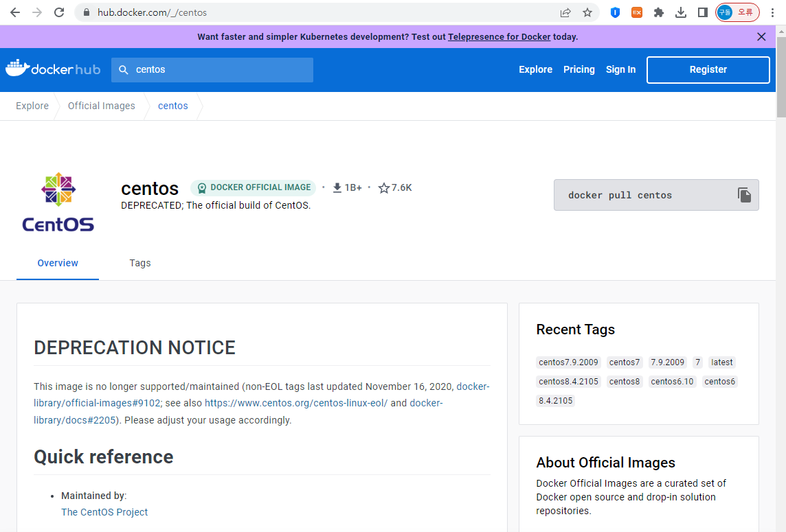Click the Docker Hub whale logo
The width and height of the screenshot is (786, 532).
pos(53,69)
